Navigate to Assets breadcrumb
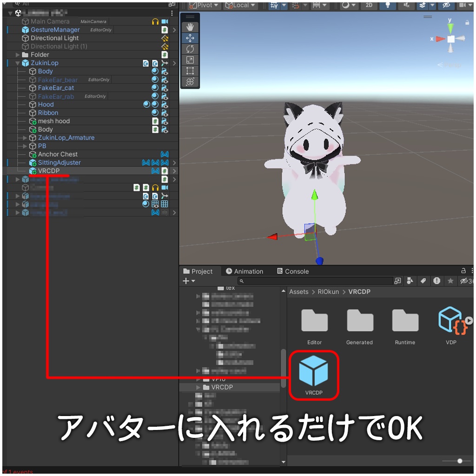 pyautogui.click(x=299, y=292)
